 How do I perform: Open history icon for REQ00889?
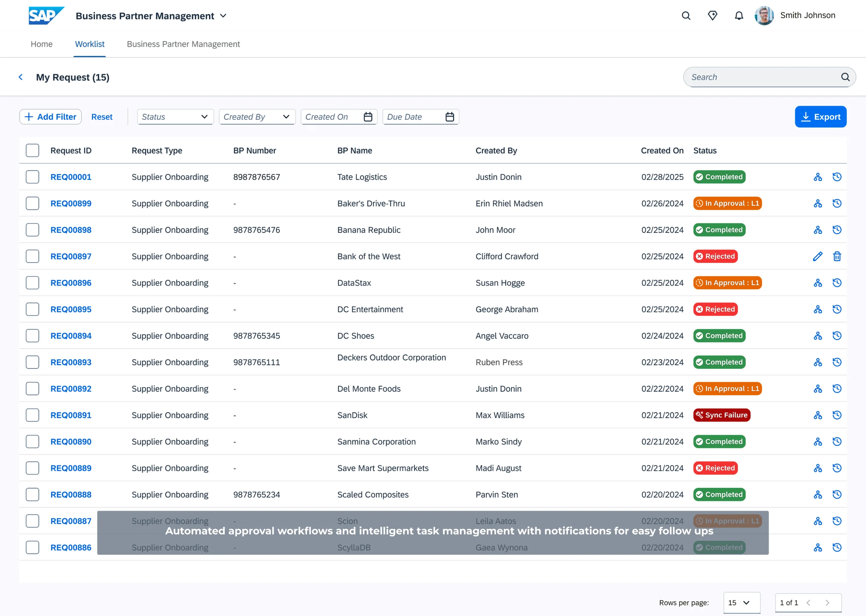(837, 468)
